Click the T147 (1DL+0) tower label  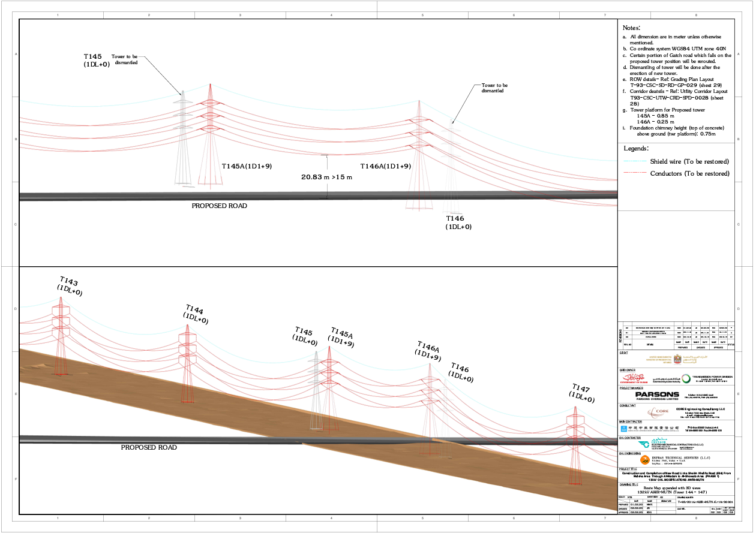583,392
